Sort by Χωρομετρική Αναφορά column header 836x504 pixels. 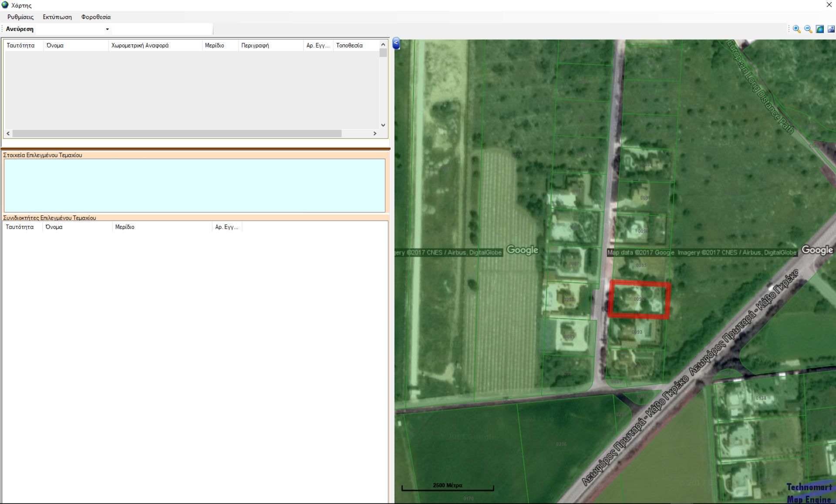[x=140, y=45]
